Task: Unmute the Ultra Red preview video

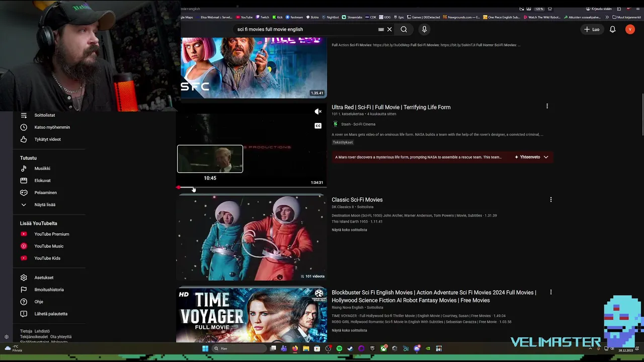Action: click(318, 112)
